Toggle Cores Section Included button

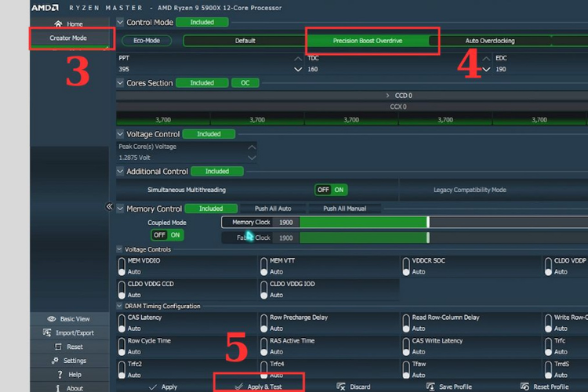(x=202, y=83)
